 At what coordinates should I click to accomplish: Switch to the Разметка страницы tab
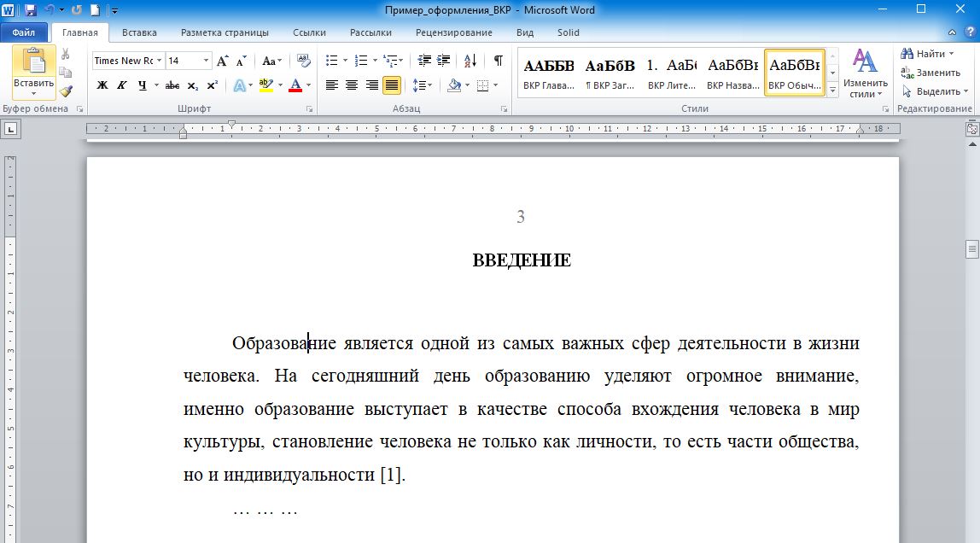coord(225,32)
